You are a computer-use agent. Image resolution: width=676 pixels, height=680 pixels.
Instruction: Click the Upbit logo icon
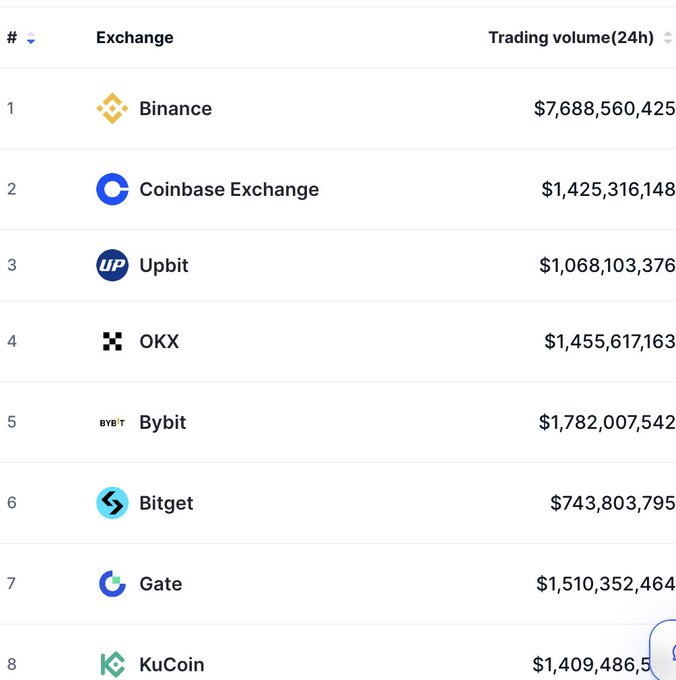tap(112, 265)
